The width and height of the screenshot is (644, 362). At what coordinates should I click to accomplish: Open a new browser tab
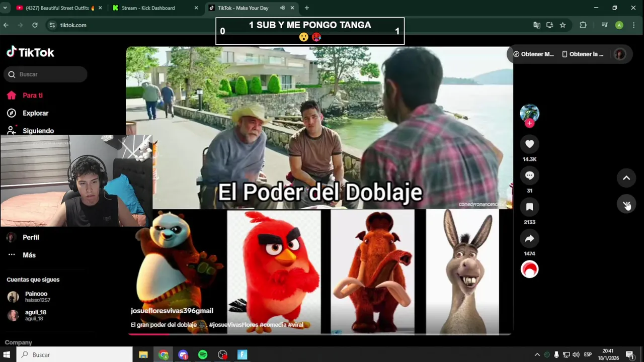coord(307,8)
